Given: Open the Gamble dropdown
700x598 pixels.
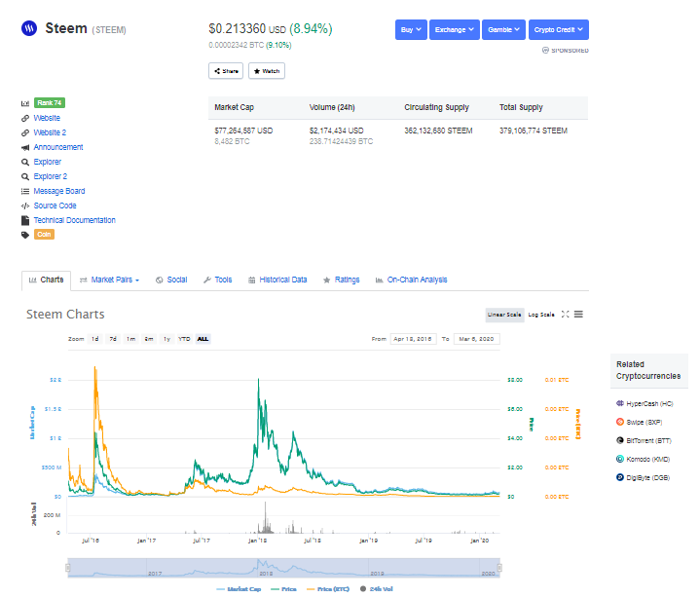Looking at the screenshot, I should pos(503,30).
